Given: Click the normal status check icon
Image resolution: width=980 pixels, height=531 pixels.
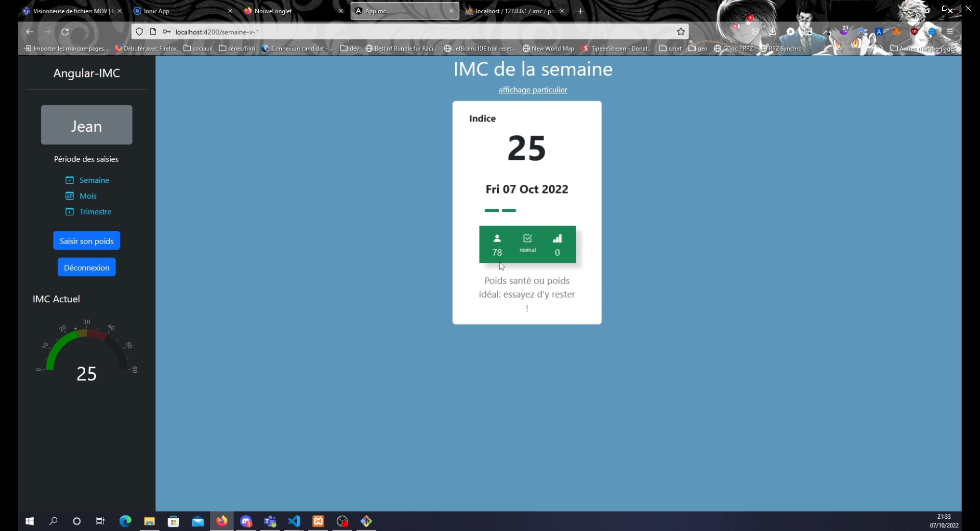Looking at the screenshot, I should point(527,238).
